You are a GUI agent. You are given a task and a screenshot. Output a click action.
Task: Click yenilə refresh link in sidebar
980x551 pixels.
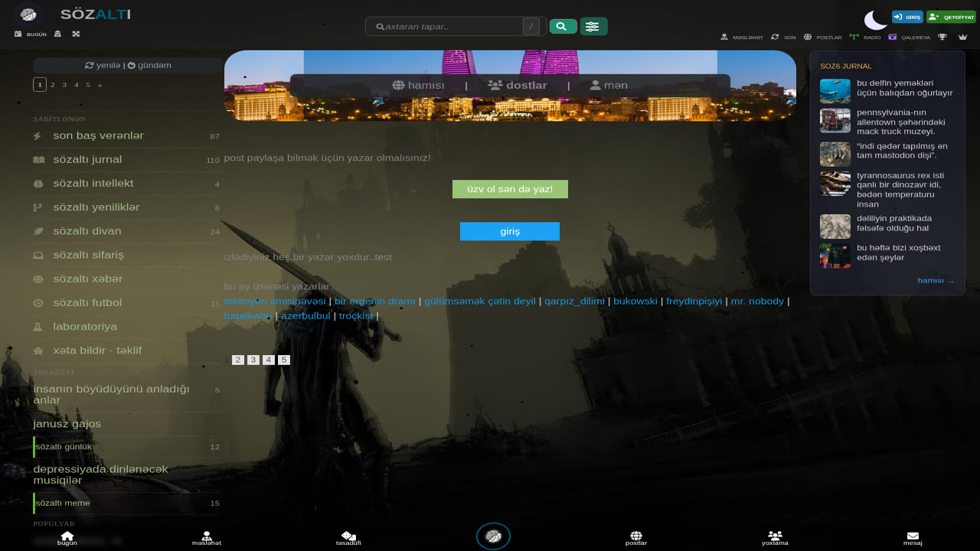pos(103,65)
